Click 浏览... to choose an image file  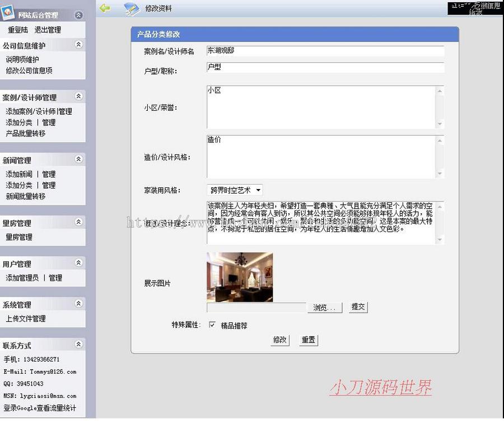coord(324,307)
